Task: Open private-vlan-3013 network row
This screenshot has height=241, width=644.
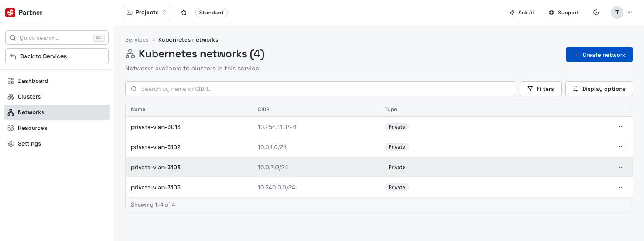Action: click(x=379, y=127)
